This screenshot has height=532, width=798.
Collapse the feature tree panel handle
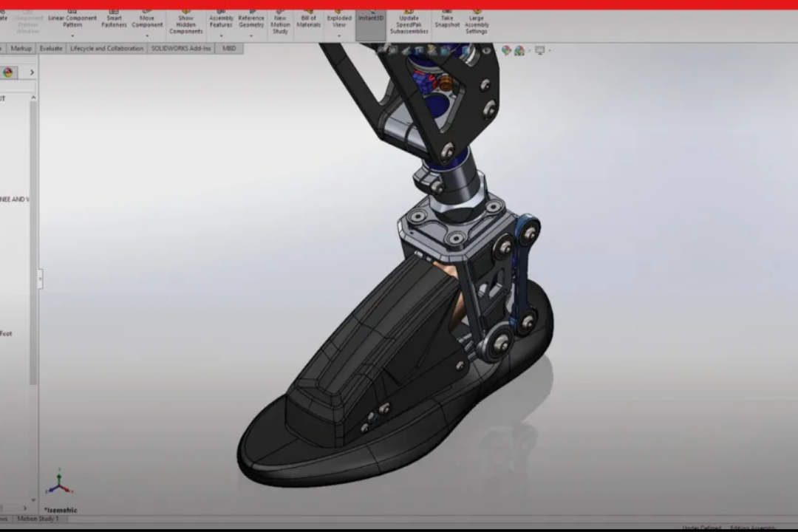point(40,279)
